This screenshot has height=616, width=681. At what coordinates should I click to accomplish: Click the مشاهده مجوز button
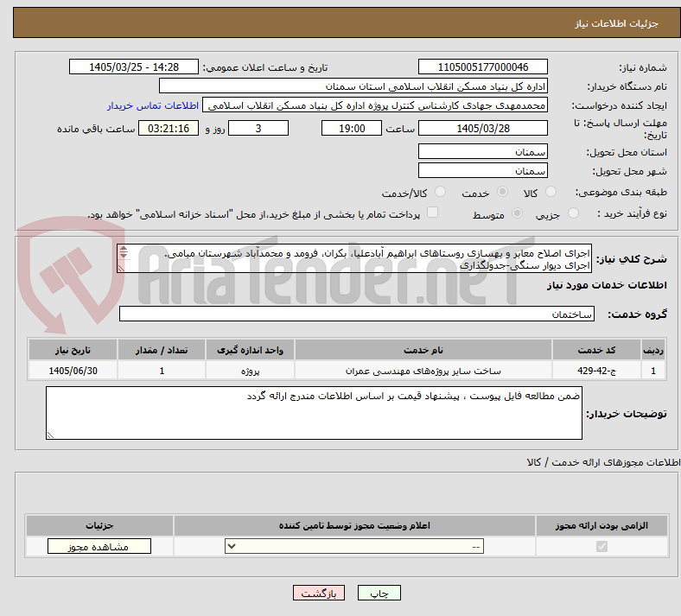(99, 546)
